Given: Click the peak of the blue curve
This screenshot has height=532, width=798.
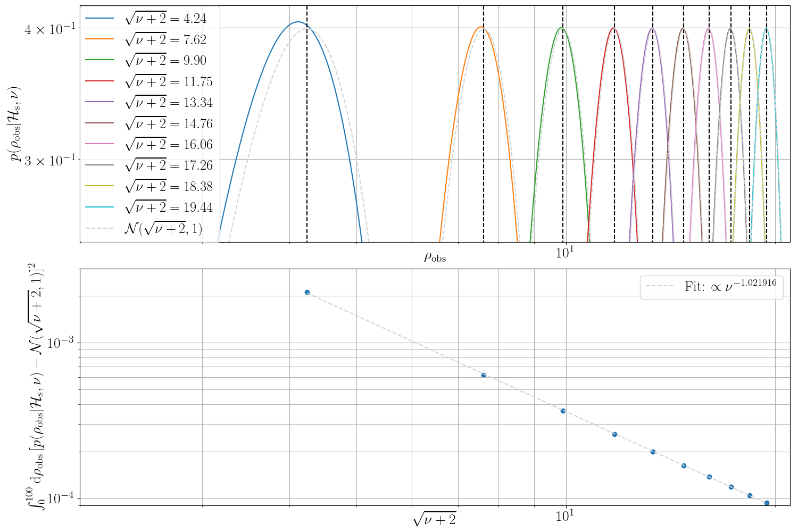Looking at the screenshot, I should click(298, 22).
